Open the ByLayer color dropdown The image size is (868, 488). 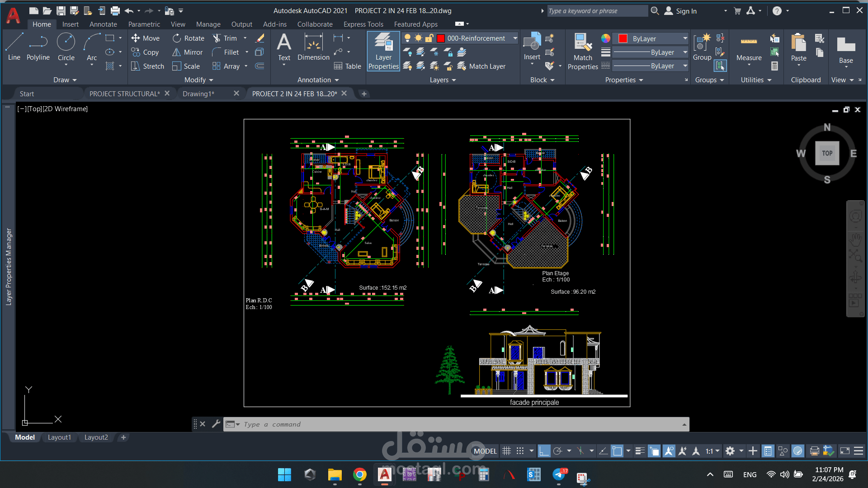click(685, 38)
